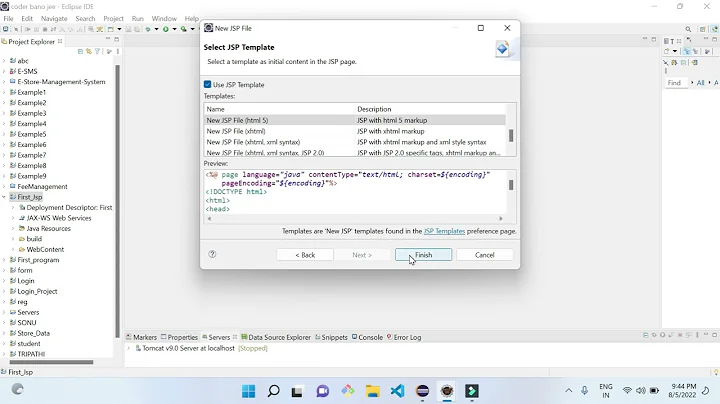Go back with the Back button
The height and width of the screenshot is (404, 720).
(x=305, y=255)
